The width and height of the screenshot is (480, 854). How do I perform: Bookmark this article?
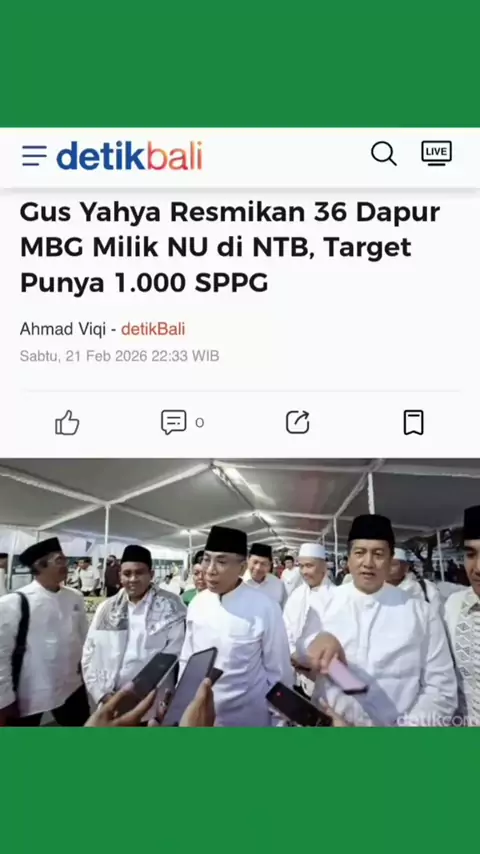pos(414,423)
